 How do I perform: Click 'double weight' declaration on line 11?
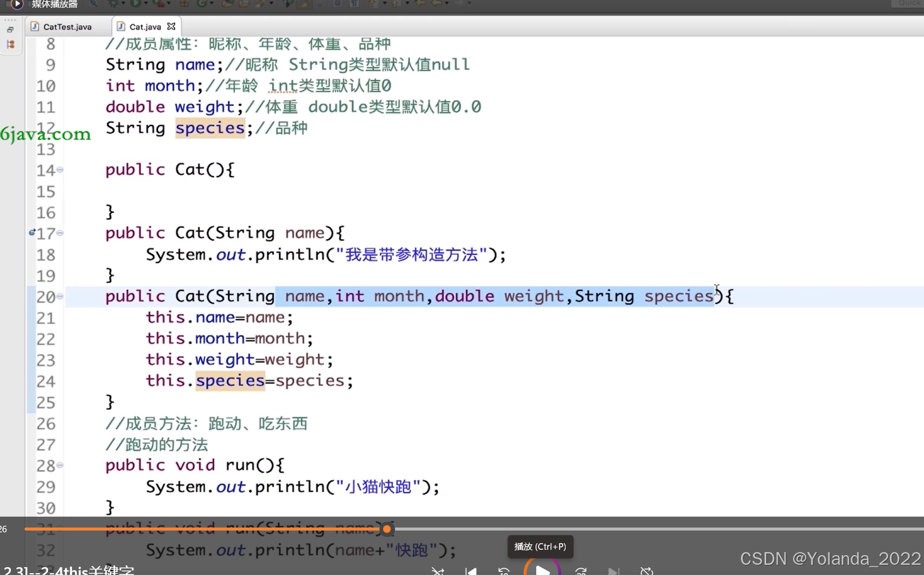coord(170,106)
